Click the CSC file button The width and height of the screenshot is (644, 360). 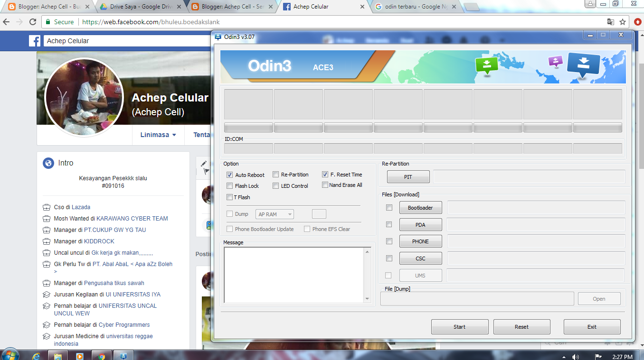pyautogui.click(x=421, y=258)
